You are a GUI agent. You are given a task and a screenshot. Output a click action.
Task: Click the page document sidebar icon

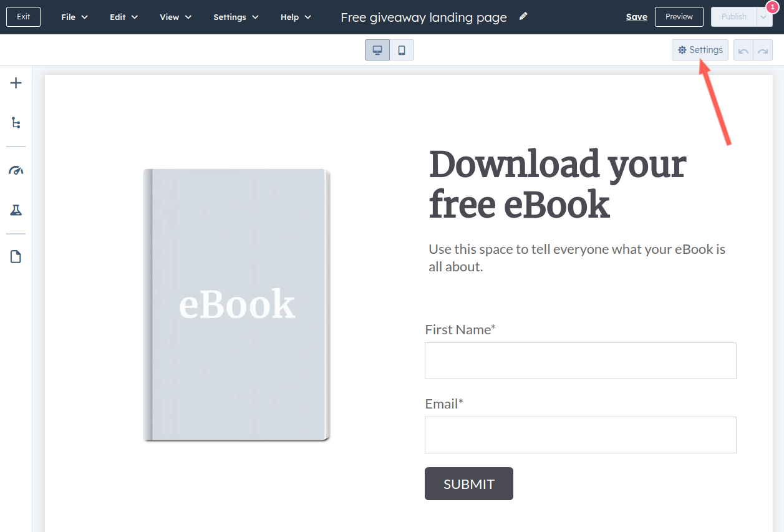tap(16, 256)
